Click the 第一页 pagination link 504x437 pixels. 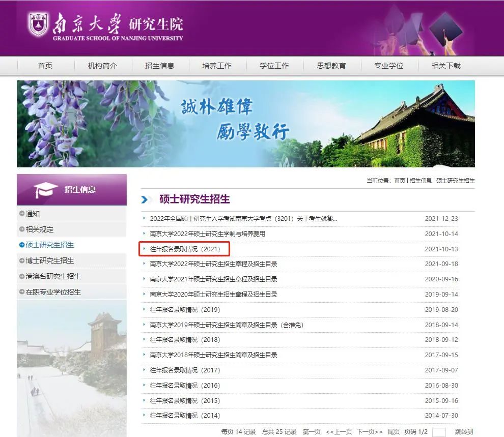(312, 432)
